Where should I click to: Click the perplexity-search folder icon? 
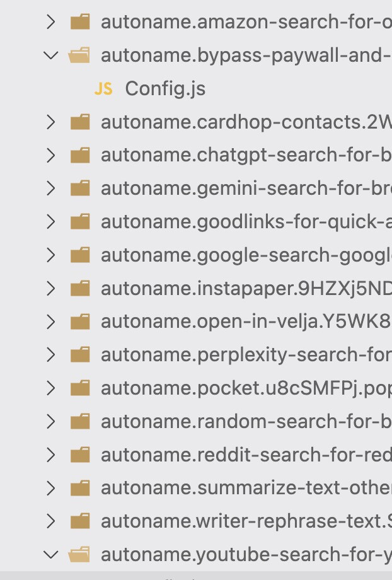coord(80,354)
